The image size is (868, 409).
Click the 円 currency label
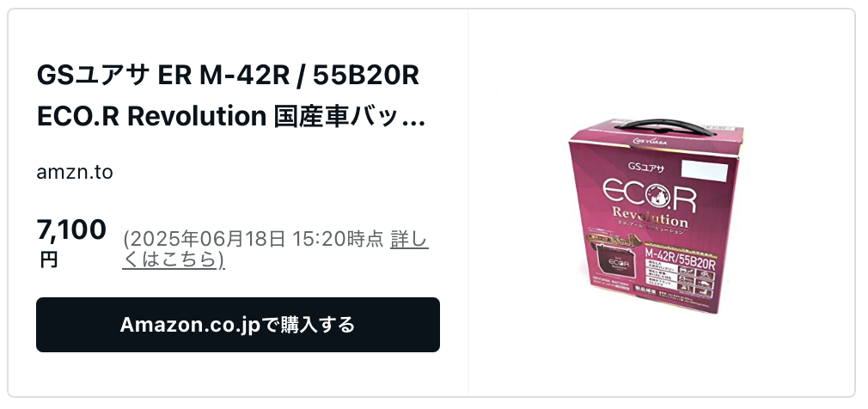pyautogui.click(x=49, y=259)
